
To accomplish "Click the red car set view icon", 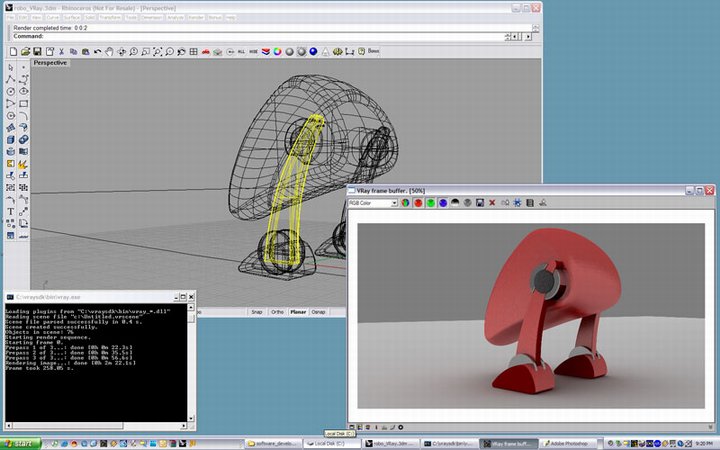I will [205, 51].
